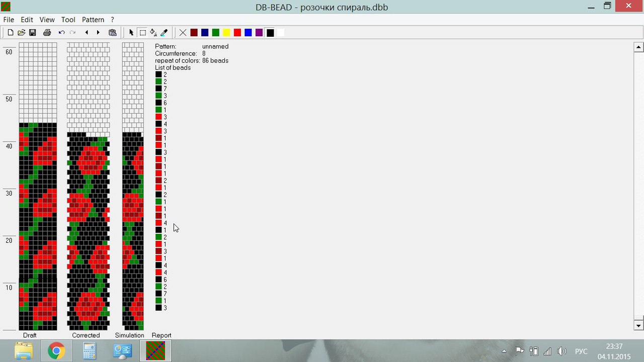Select the pointer arrow tool
Viewport: 644px width, 362px height.
(131, 33)
